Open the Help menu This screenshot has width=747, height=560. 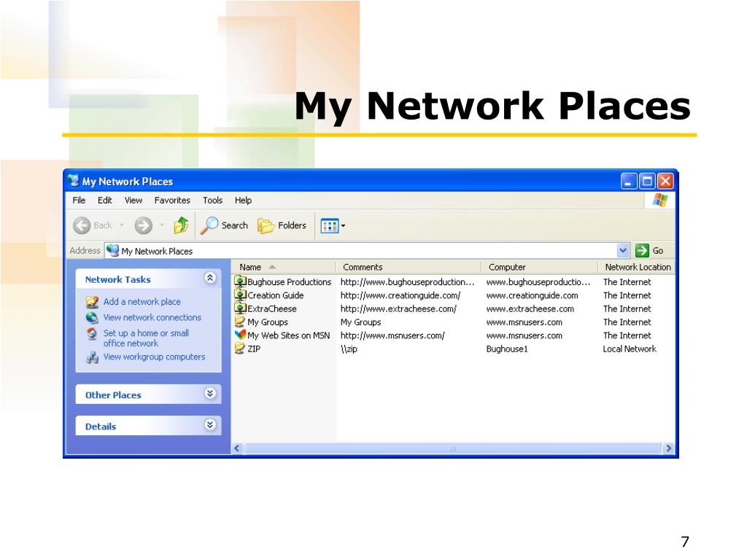click(243, 200)
